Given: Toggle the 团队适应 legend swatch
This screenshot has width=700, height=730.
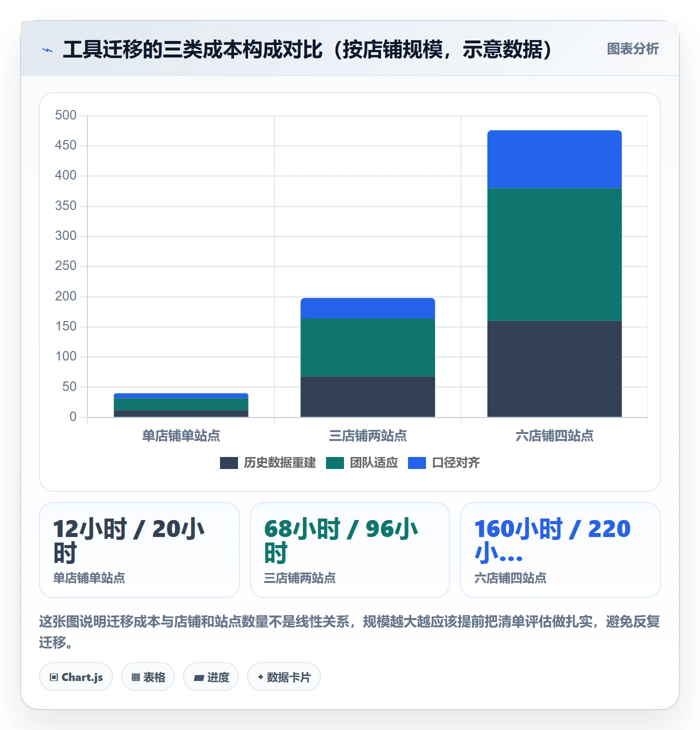Looking at the screenshot, I should tap(335, 463).
